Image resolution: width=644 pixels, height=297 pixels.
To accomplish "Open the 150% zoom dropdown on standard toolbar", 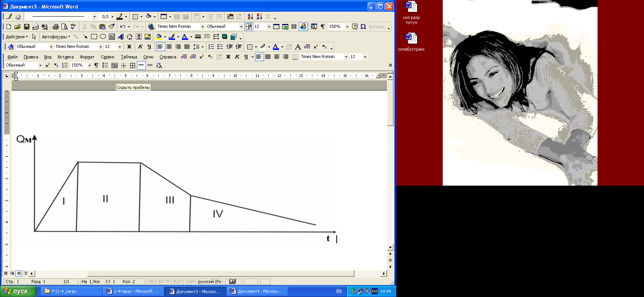I will [x=347, y=27].
